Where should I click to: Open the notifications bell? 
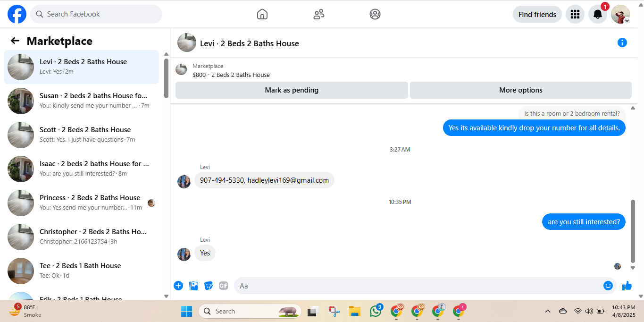tap(598, 14)
